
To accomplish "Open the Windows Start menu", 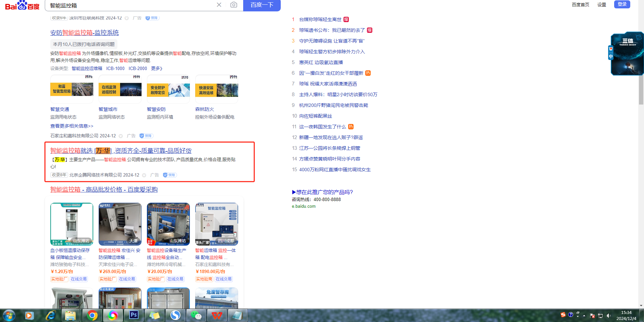I will pos(9,315).
